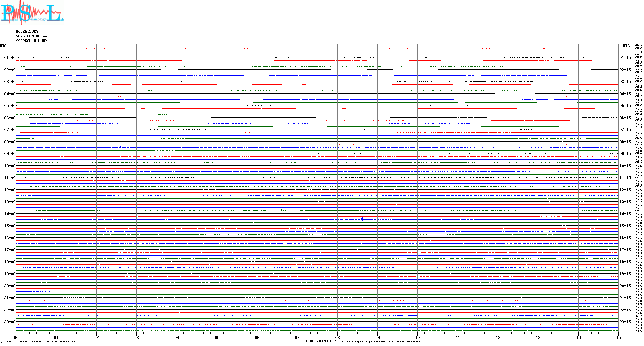Click the TIME (MINUTES) axis title
The width and height of the screenshot is (644, 346).
pos(321,341)
